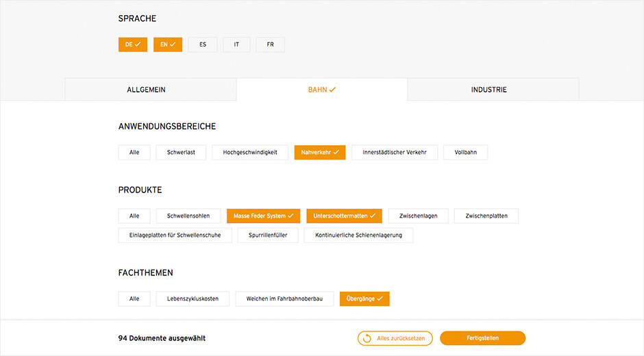Untoggle the Nahverkehr application filter

[320, 152]
